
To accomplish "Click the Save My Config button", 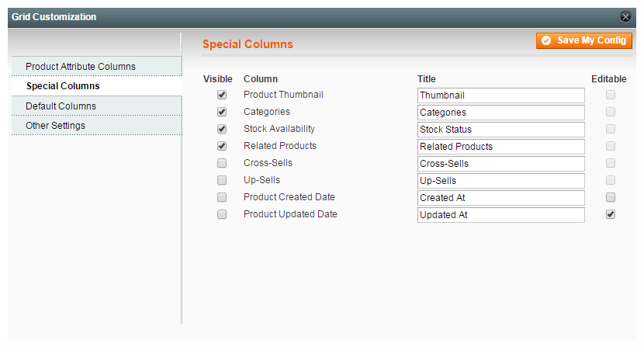I will 584,40.
